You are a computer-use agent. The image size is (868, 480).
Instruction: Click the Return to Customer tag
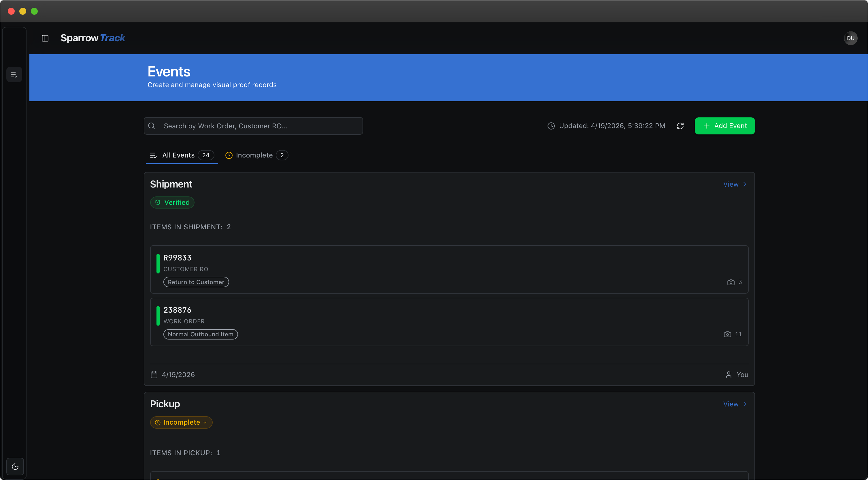(196, 282)
